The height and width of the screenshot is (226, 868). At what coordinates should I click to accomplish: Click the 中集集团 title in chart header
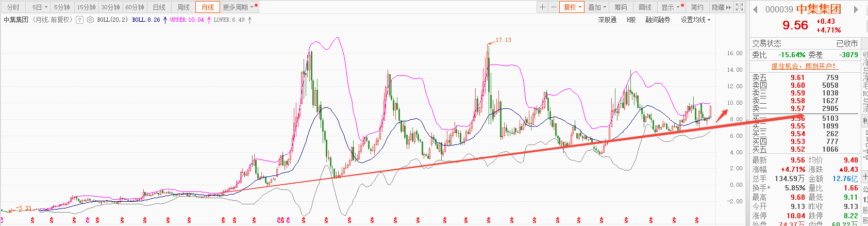point(16,20)
